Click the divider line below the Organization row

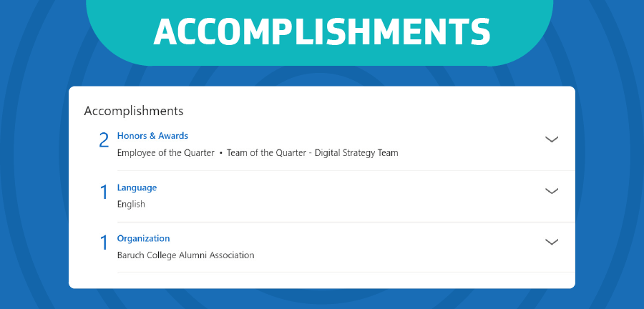tap(346, 272)
